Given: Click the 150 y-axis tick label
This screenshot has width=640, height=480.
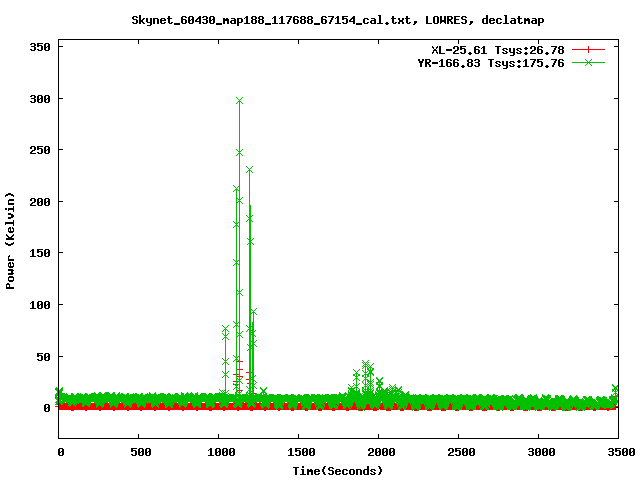Looking at the screenshot, I should pyautogui.click(x=40, y=253).
